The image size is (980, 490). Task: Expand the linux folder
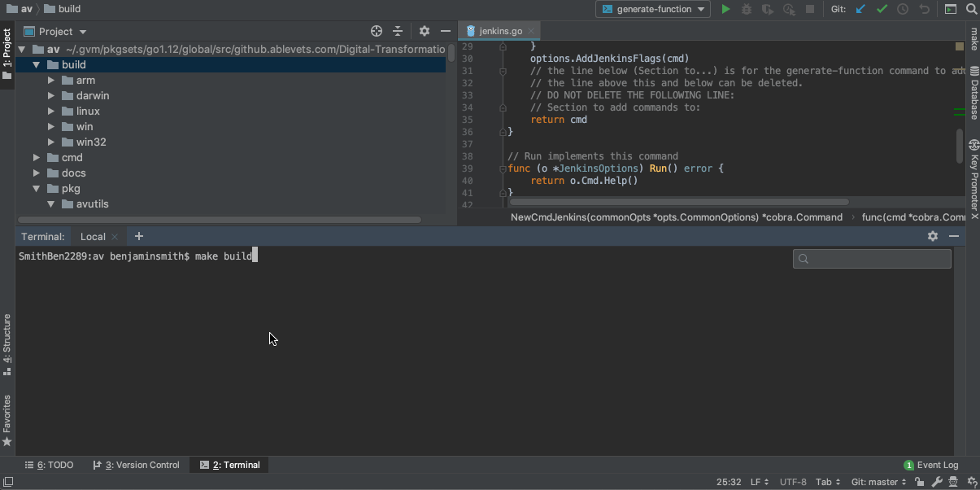51,111
